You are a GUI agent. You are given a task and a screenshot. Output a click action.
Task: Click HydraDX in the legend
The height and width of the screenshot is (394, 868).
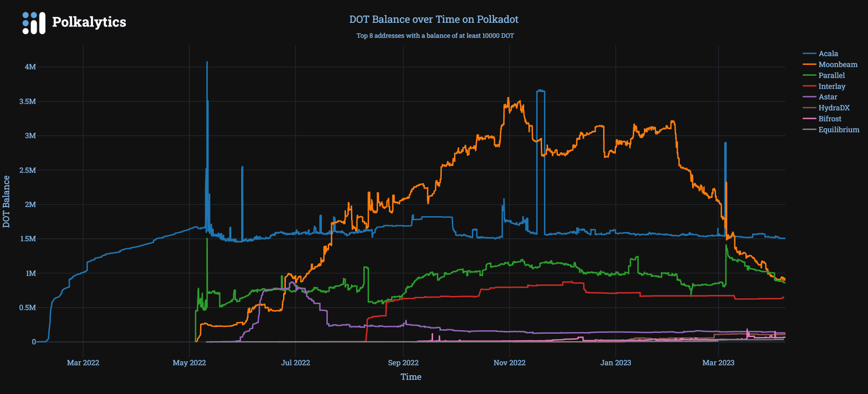point(834,108)
